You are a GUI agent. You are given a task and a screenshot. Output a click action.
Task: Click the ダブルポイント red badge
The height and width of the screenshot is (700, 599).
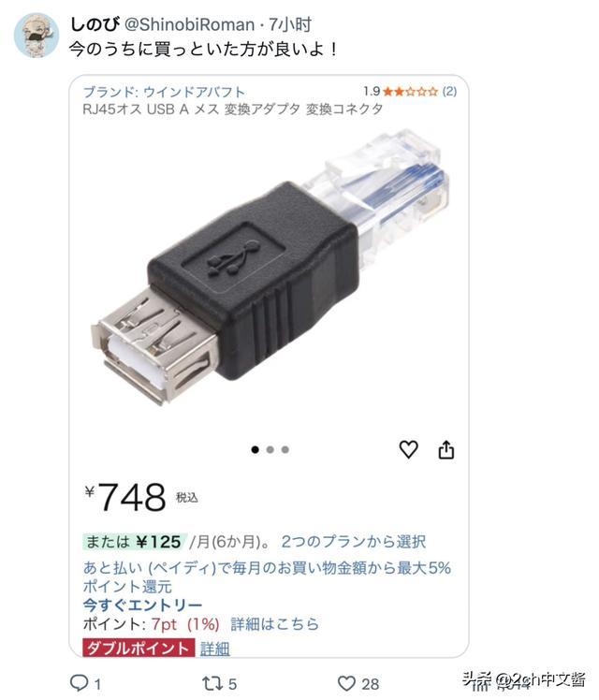pos(139,648)
